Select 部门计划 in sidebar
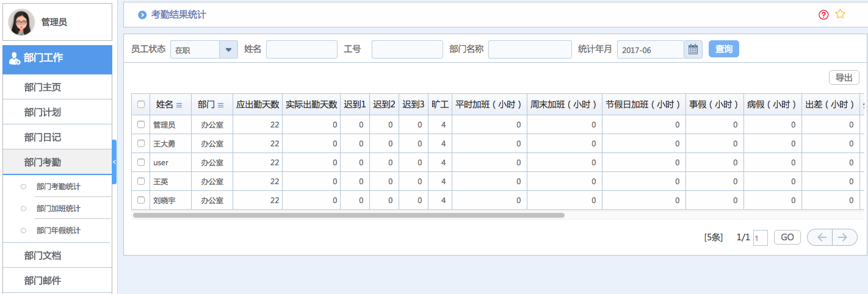 click(x=43, y=112)
